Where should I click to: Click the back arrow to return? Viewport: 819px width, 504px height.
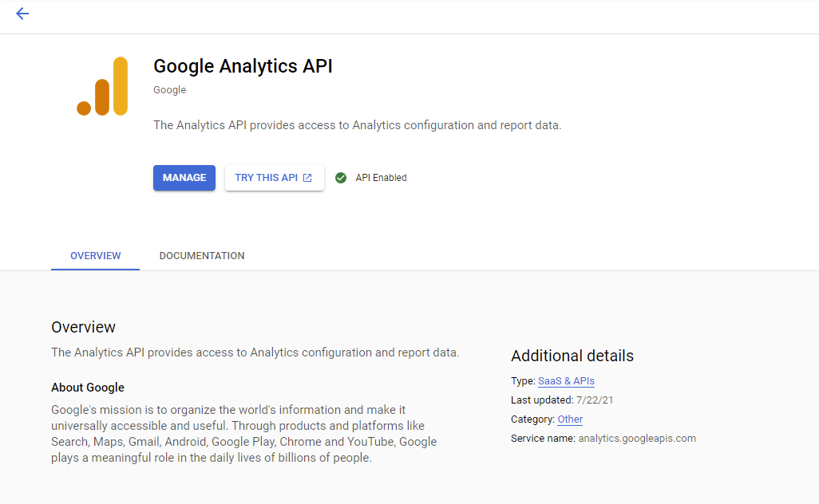22,14
